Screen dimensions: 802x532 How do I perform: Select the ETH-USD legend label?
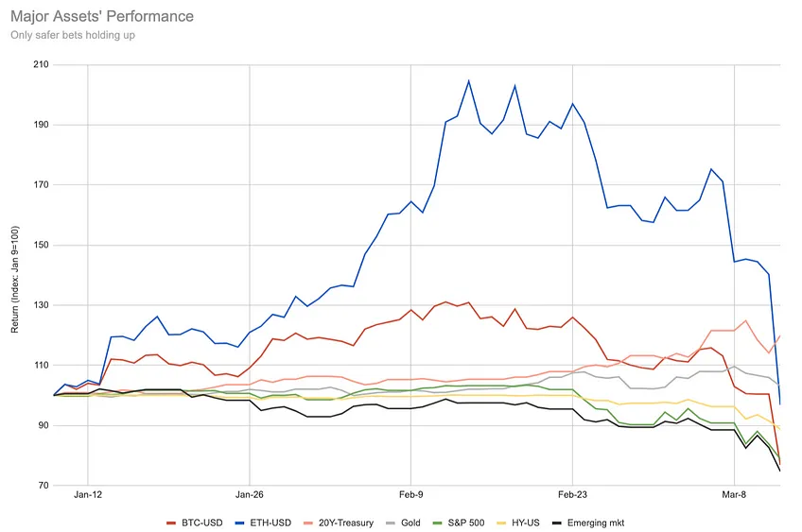270,523
